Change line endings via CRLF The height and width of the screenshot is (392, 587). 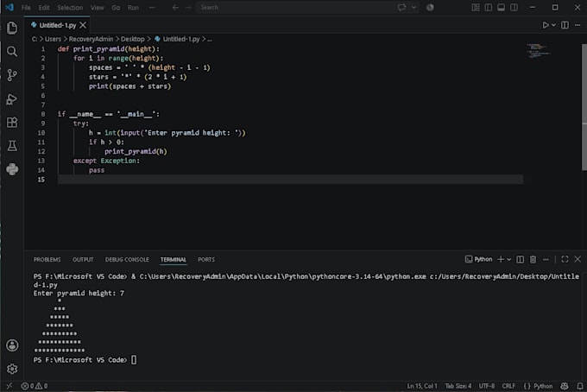[x=508, y=386]
